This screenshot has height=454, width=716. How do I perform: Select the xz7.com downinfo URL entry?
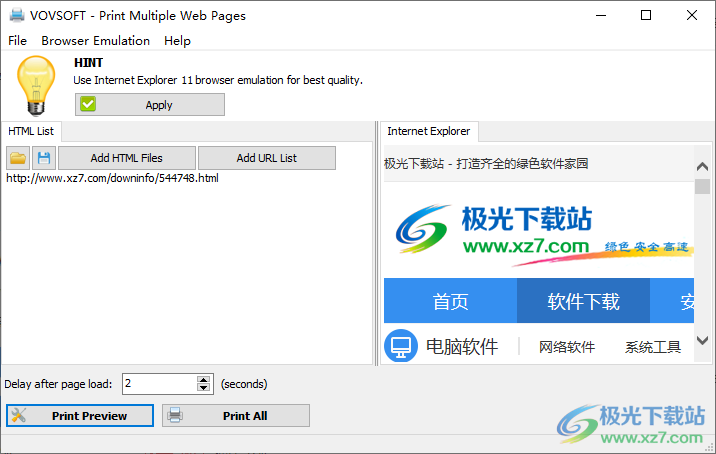coord(112,178)
